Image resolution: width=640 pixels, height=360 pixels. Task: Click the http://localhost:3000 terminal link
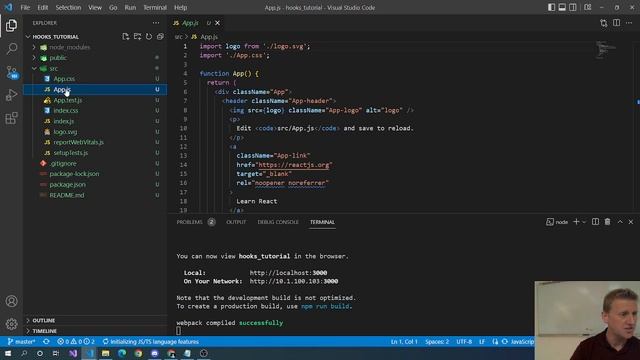(x=288, y=273)
